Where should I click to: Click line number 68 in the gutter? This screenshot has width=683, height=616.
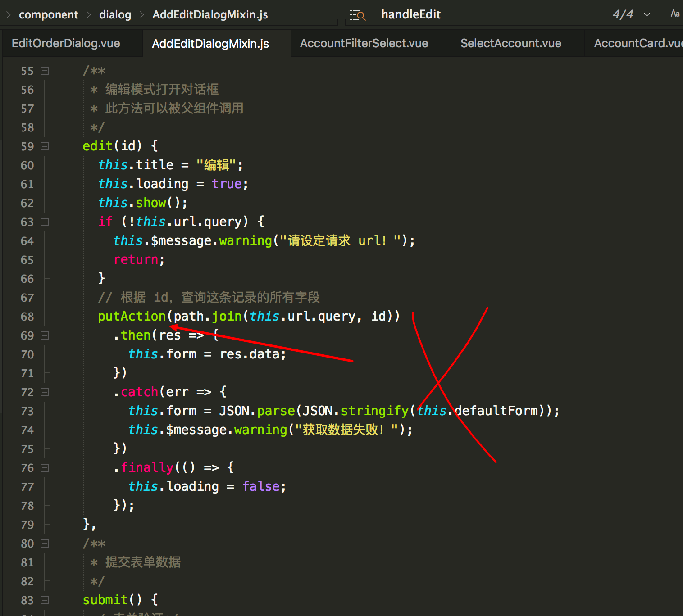pos(27,317)
